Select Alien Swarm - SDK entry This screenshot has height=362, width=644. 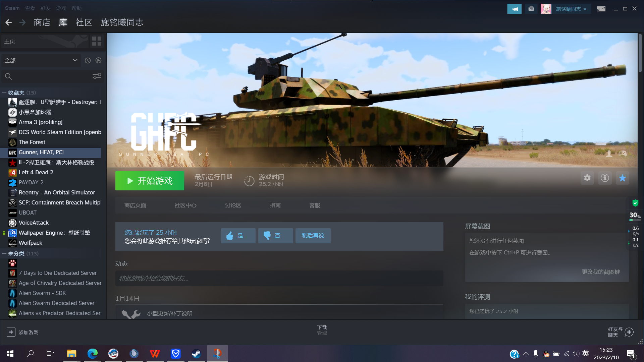click(x=51, y=293)
